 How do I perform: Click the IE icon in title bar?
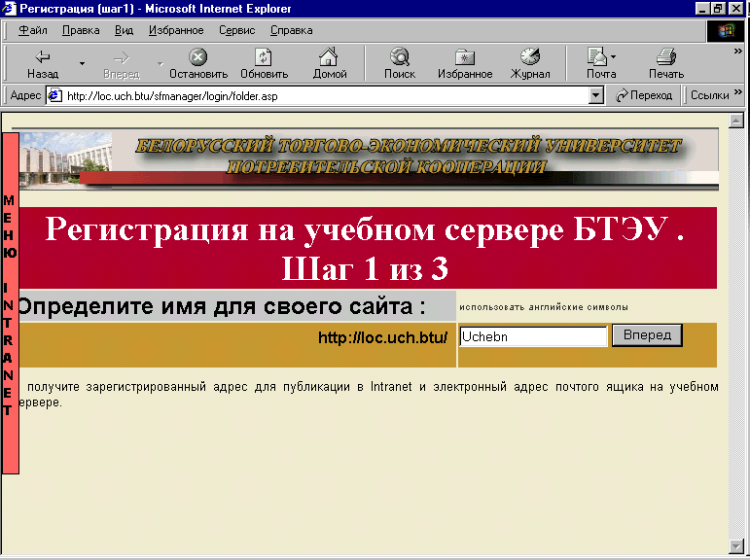point(9,9)
